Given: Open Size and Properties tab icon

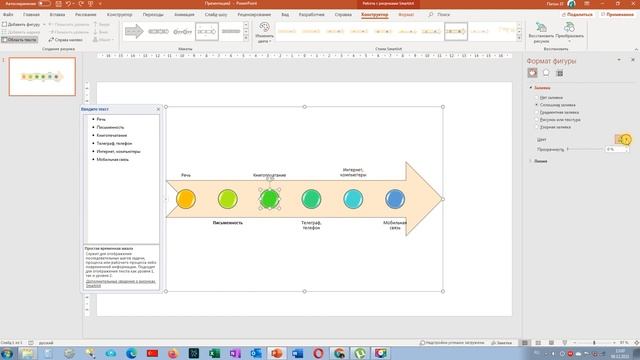Looking at the screenshot, I should tap(560, 73).
